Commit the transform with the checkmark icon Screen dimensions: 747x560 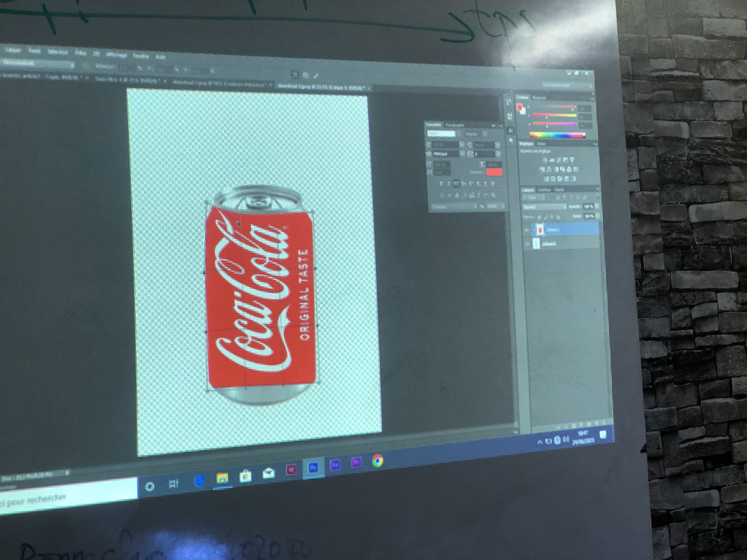(316, 76)
